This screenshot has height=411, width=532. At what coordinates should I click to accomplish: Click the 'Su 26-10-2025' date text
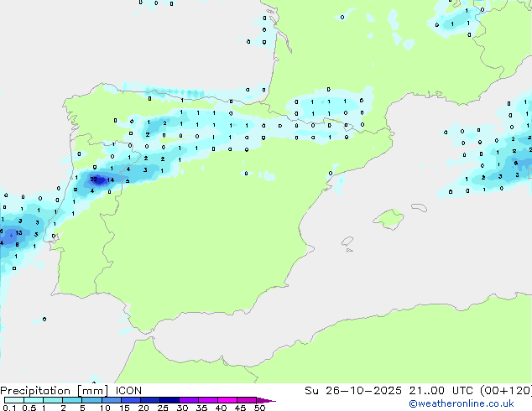click(x=353, y=391)
